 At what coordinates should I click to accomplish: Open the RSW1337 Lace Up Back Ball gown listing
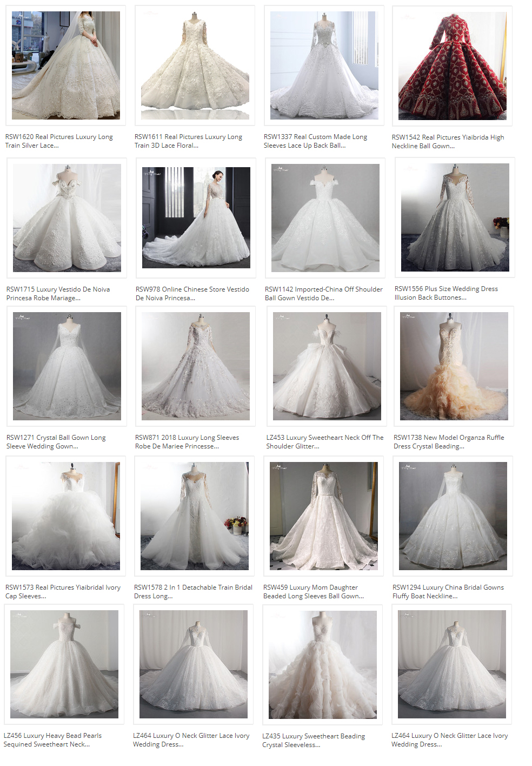[x=315, y=141]
